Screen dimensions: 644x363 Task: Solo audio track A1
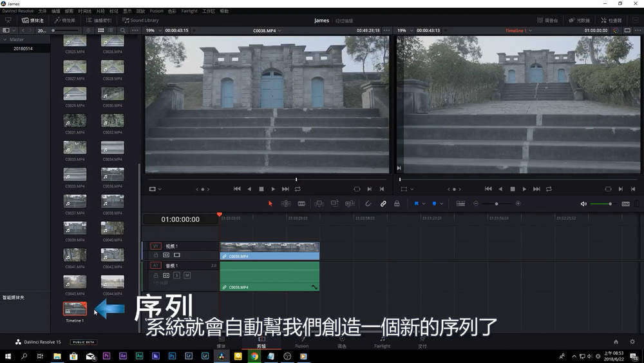click(176, 275)
